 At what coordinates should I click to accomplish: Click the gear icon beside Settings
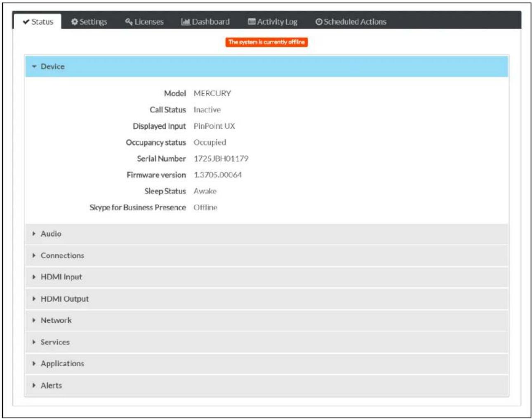[75, 21]
